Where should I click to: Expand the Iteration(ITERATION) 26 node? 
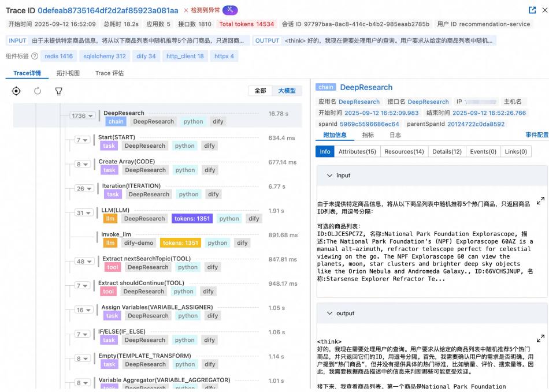[x=84, y=189]
